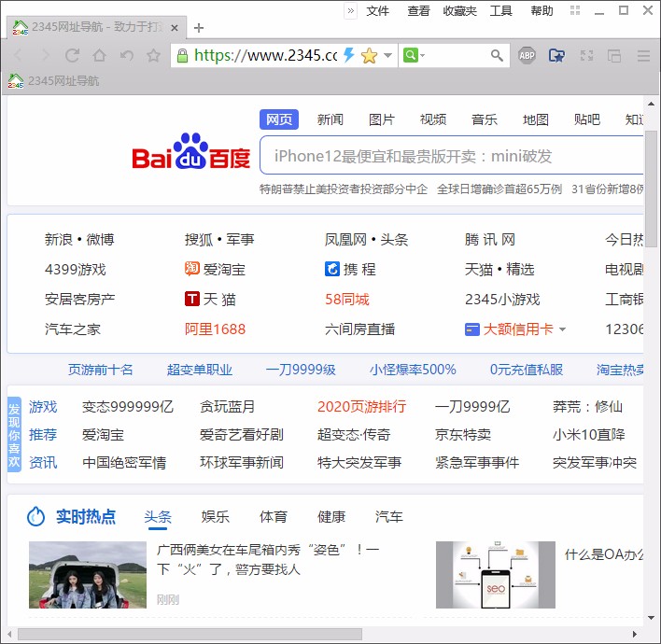
Task: Select the 视频 search tab
Action: (433, 119)
